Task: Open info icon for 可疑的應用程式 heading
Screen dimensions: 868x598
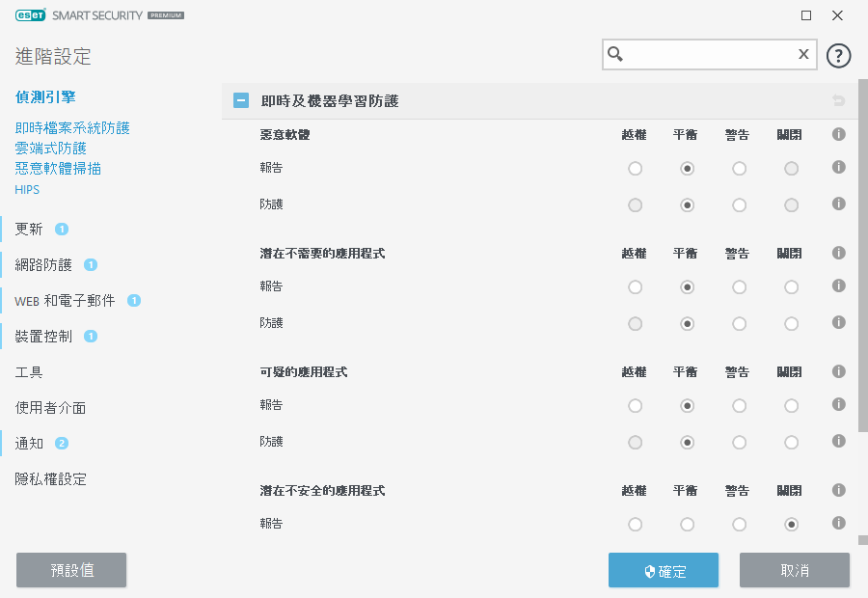Action: pyautogui.click(x=838, y=371)
